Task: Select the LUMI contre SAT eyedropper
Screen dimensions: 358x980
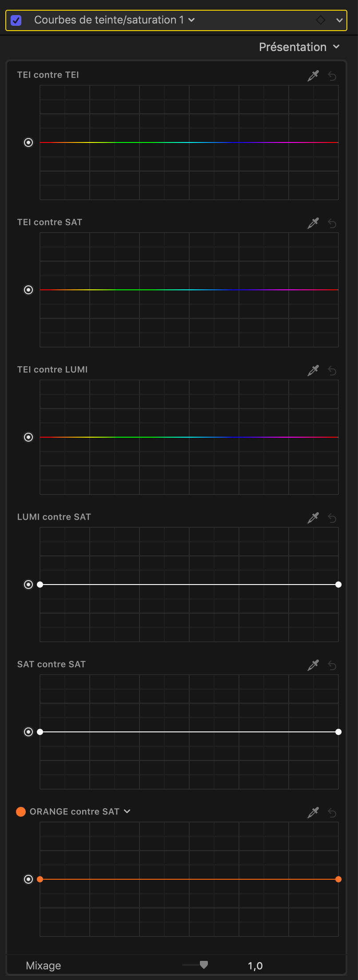Action: coord(313,518)
